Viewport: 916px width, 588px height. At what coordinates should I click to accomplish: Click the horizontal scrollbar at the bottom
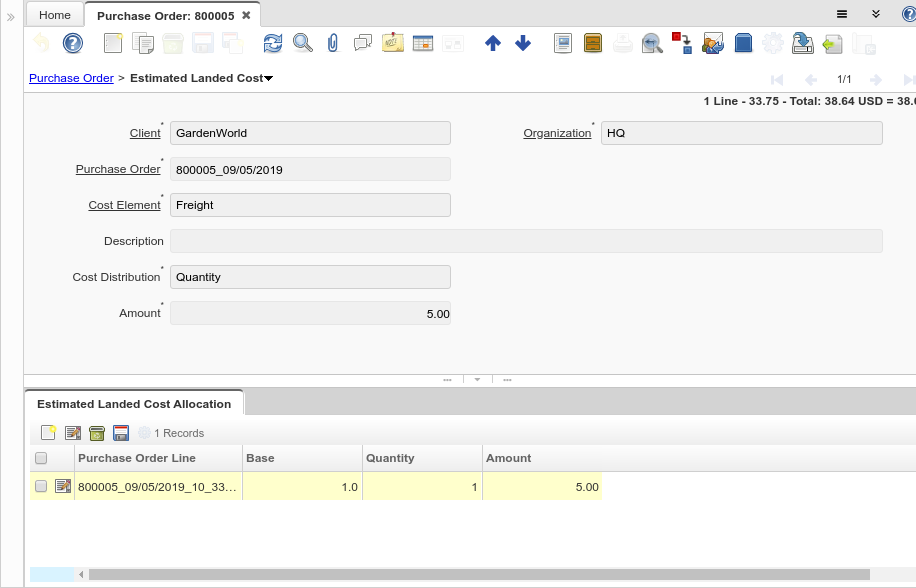click(478, 575)
